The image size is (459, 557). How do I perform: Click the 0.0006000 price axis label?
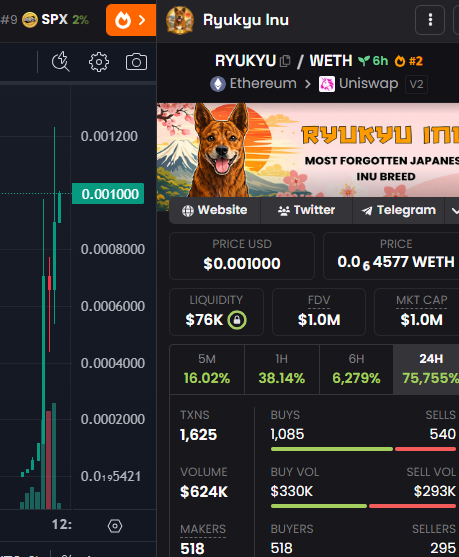[x=113, y=306]
